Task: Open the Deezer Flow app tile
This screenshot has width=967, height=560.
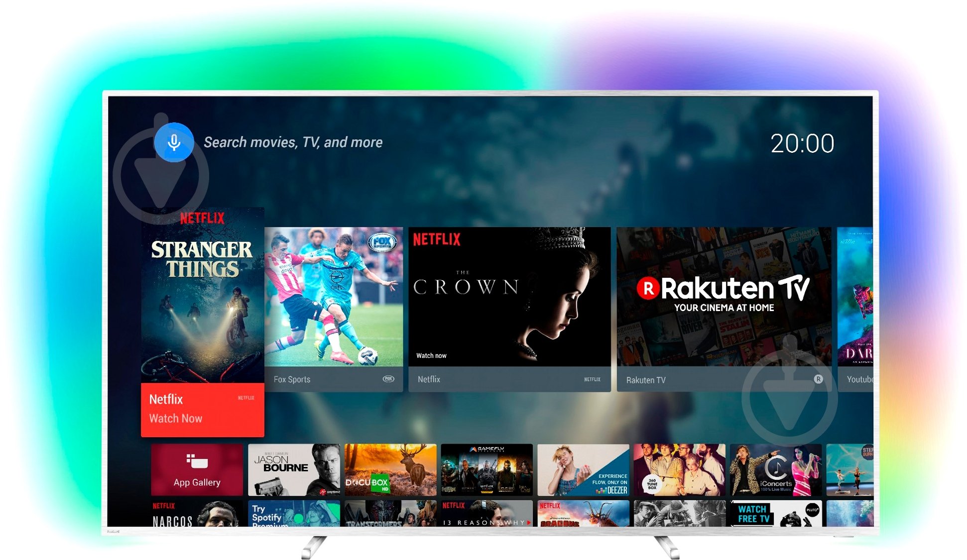Action: pyautogui.click(x=583, y=469)
